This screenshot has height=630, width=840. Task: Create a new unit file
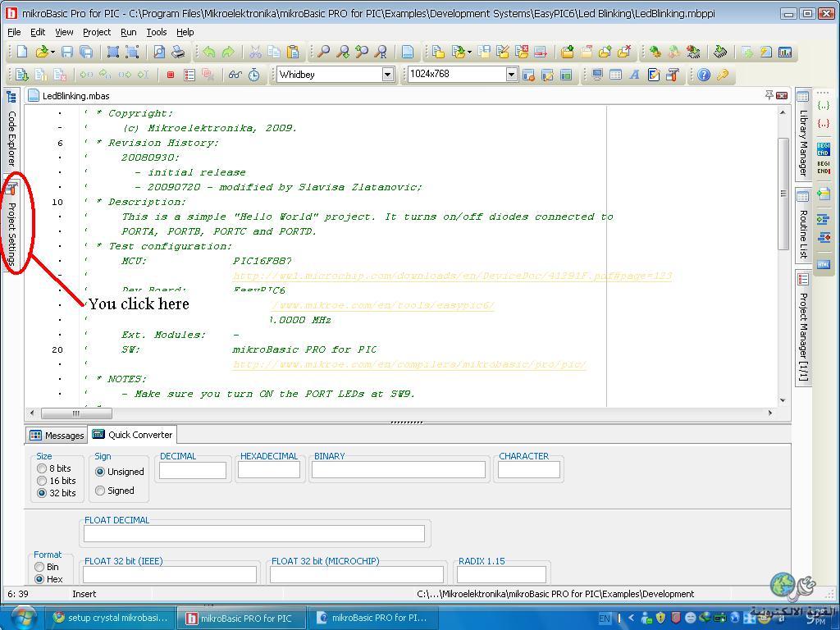(22, 52)
